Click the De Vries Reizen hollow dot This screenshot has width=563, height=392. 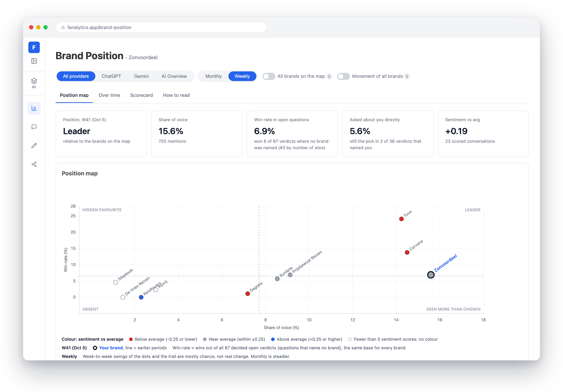coord(123,297)
